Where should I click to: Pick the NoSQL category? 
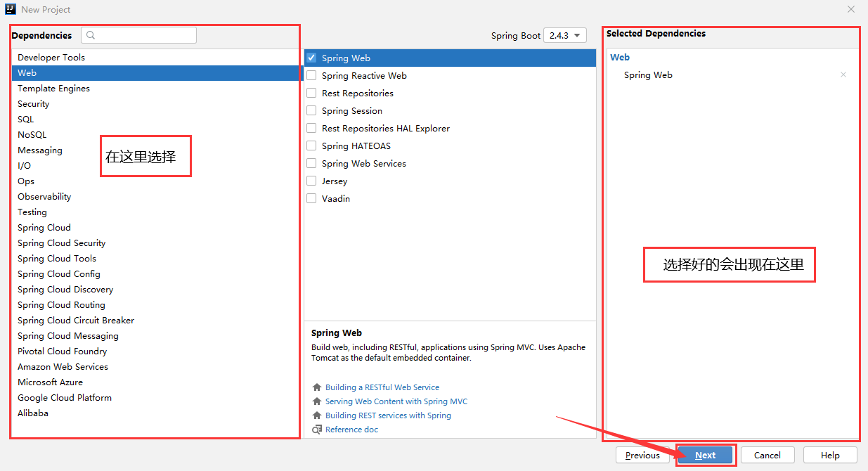pos(156,135)
